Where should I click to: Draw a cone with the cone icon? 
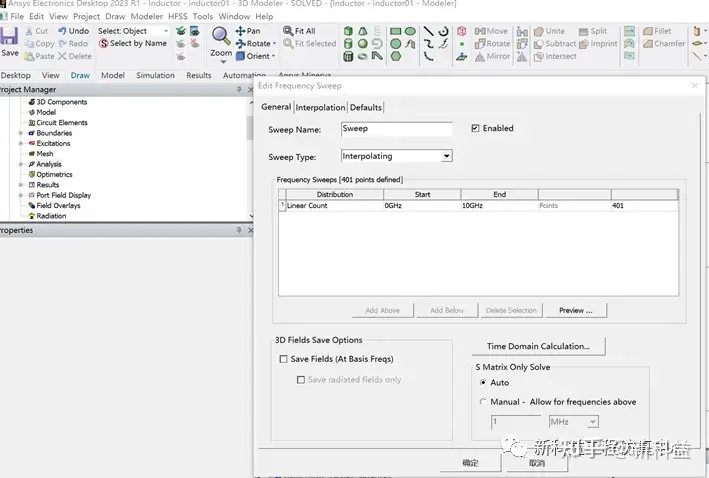(x=363, y=31)
